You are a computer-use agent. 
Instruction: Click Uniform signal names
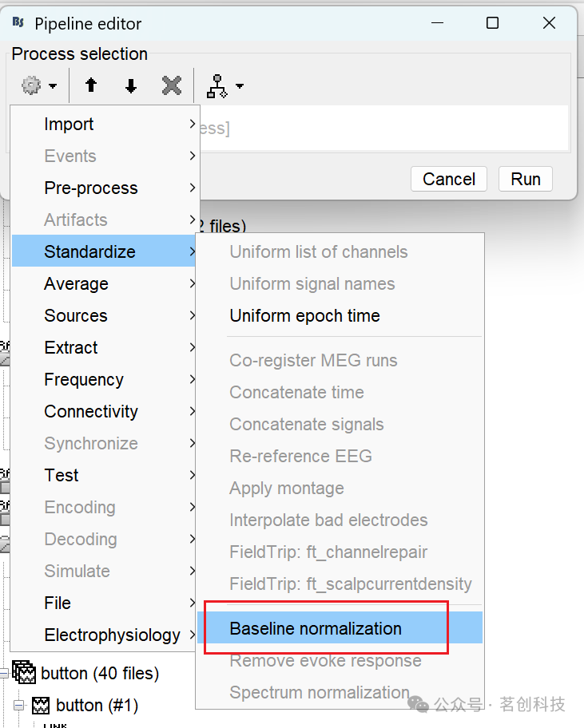click(x=340, y=283)
